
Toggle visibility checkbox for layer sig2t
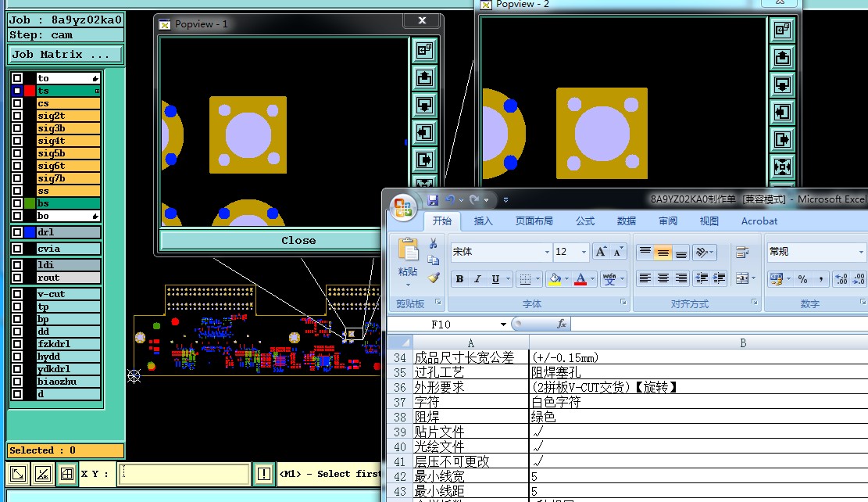point(17,116)
